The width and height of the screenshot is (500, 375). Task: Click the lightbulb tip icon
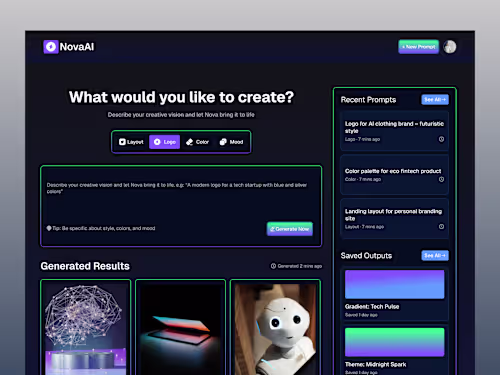coord(49,228)
